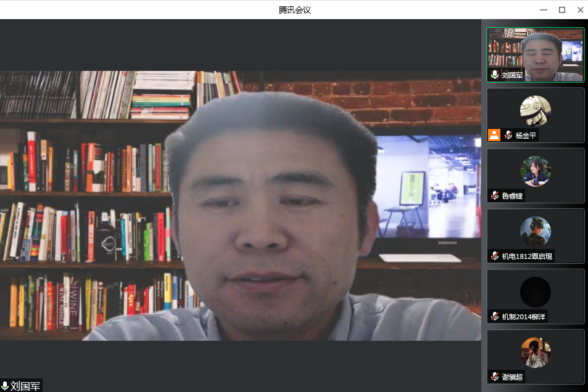Click the black avatar of 机制2014柳洋
Image resolution: width=588 pixels, height=392 pixels.
(535, 292)
